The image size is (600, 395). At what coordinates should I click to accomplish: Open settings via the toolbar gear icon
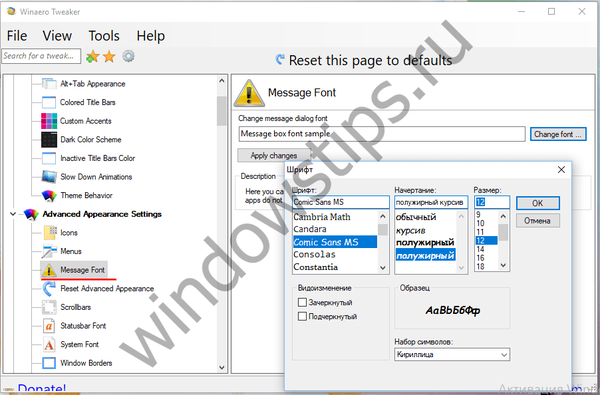tap(128, 56)
